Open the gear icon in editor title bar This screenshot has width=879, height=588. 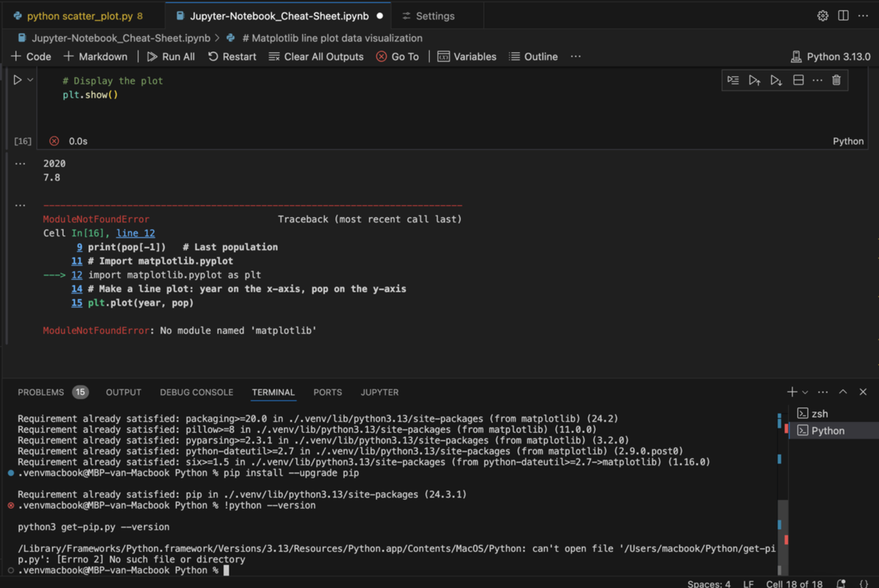pos(822,15)
